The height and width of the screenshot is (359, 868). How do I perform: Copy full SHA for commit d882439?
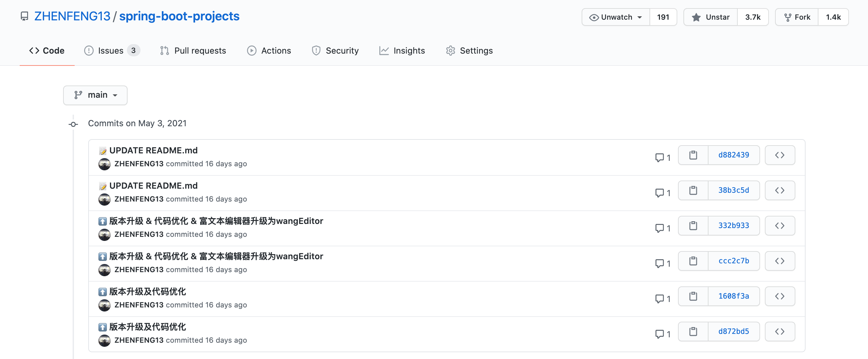(693, 155)
